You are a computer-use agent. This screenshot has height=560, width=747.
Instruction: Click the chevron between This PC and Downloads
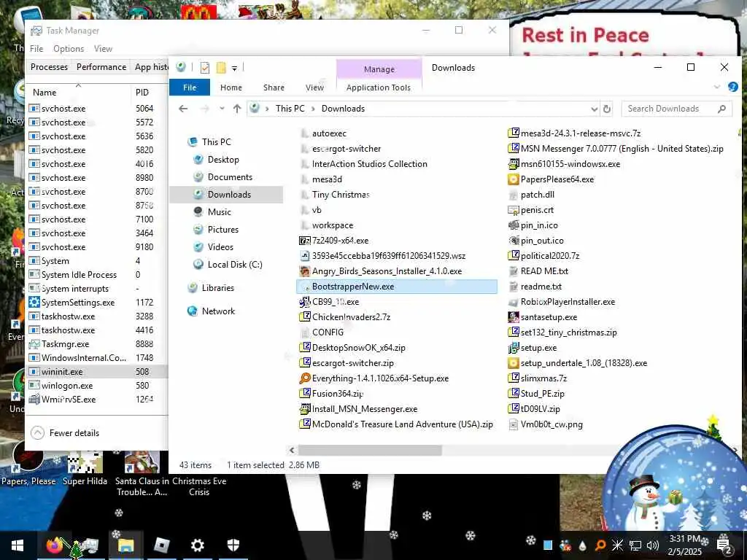pyautogui.click(x=313, y=109)
